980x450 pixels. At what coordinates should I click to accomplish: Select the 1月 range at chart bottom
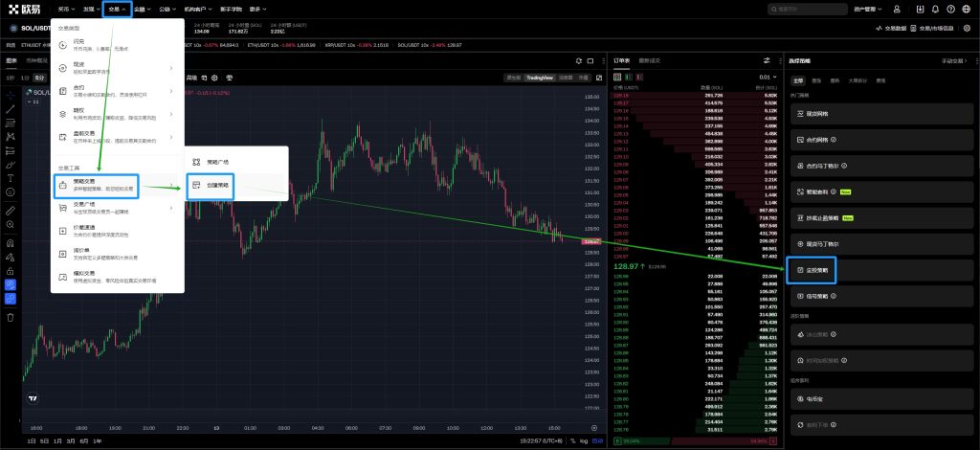tap(58, 441)
